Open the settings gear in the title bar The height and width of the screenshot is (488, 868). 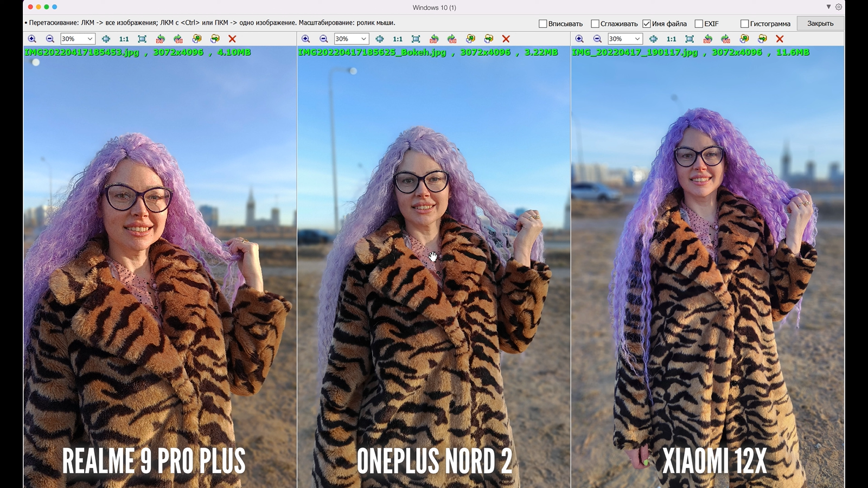[839, 7]
